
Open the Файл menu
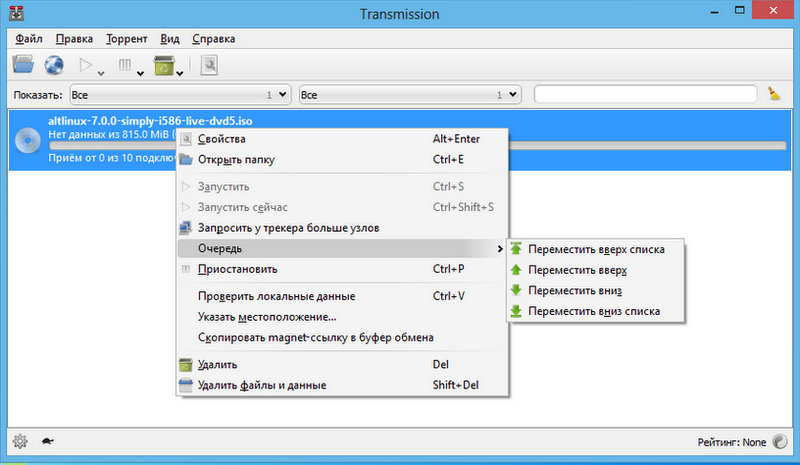[29, 39]
